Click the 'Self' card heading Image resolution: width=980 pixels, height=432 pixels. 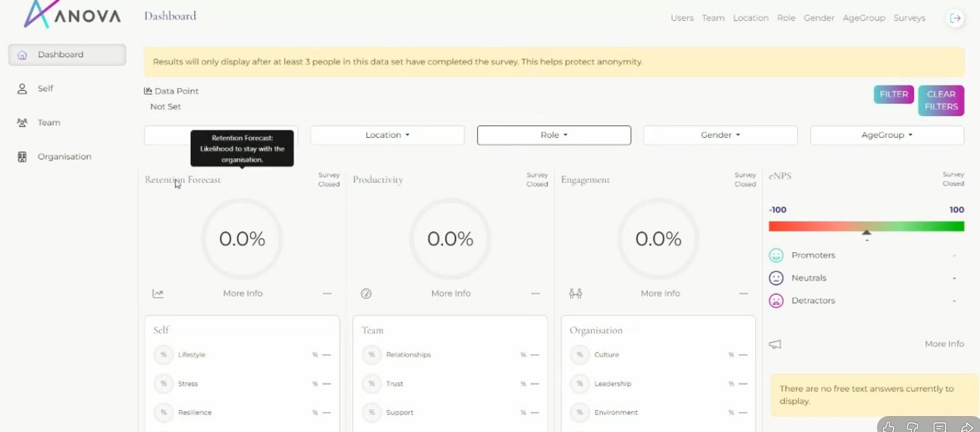tap(161, 331)
